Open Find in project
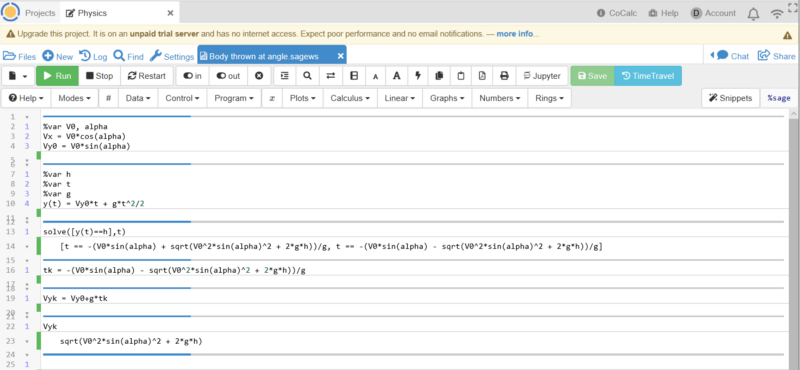The image size is (800, 370). point(129,56)
